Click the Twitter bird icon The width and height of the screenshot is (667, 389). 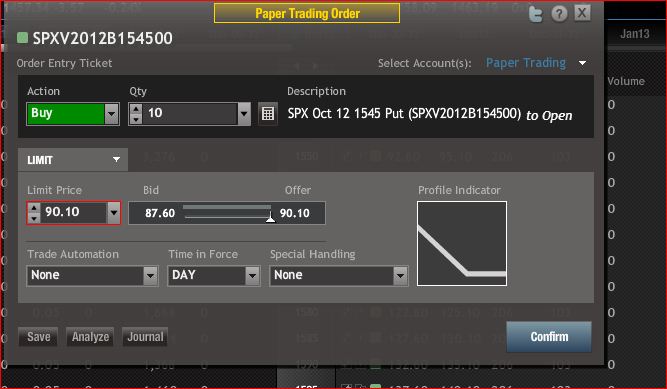pyautogui.click(x=536, y=14)
